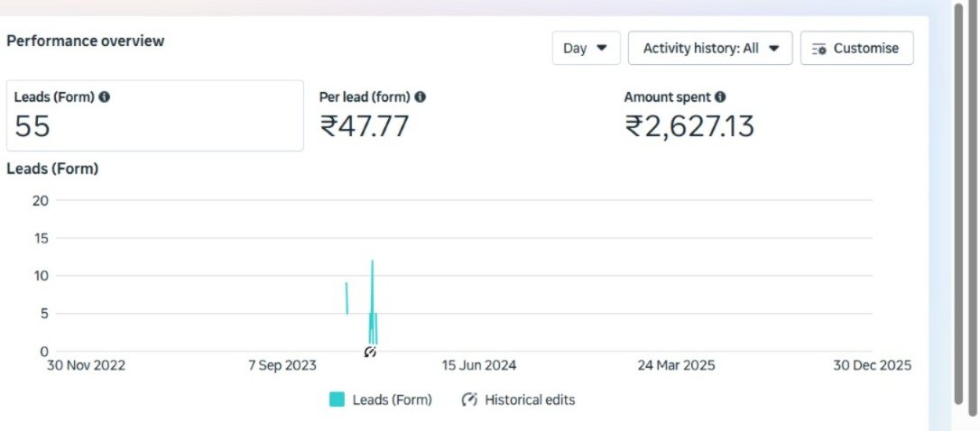Image resolution: width=980 pixels, height=431 pixels.
Task: Click the Historical edits legend label
Action: (530, 399)
